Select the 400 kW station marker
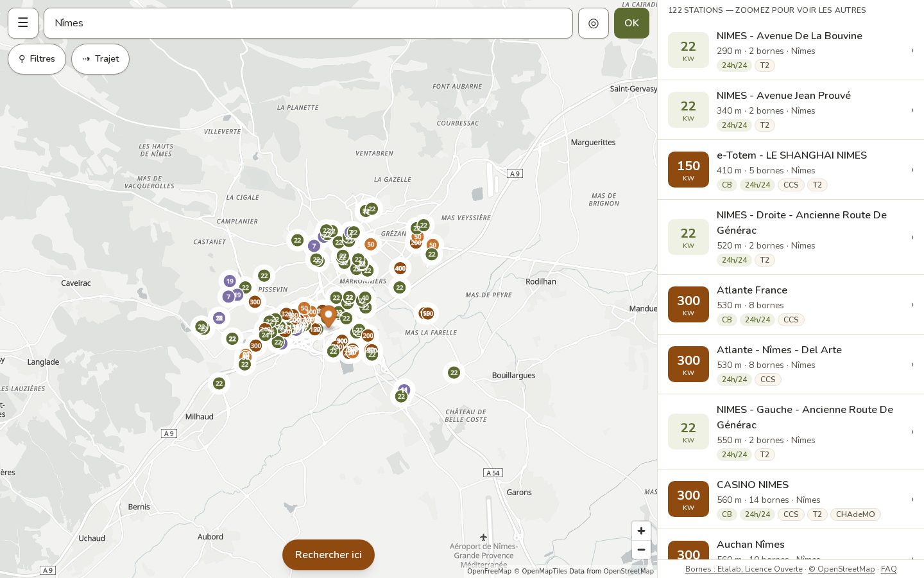The width and height of the screenshot is (924, 578). pyautogui.click(x=400, y=268)
